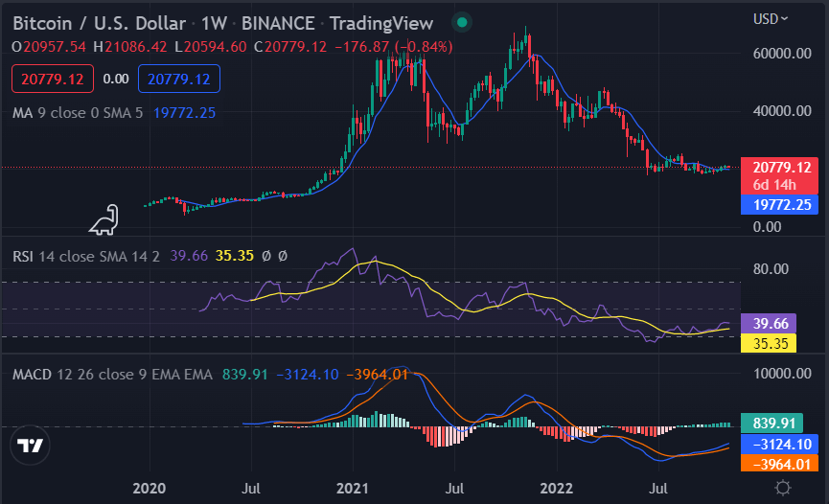This screenshot has width=829, height=504.
Task: Click the high price H21086.42 value
Action: (130, 47)
